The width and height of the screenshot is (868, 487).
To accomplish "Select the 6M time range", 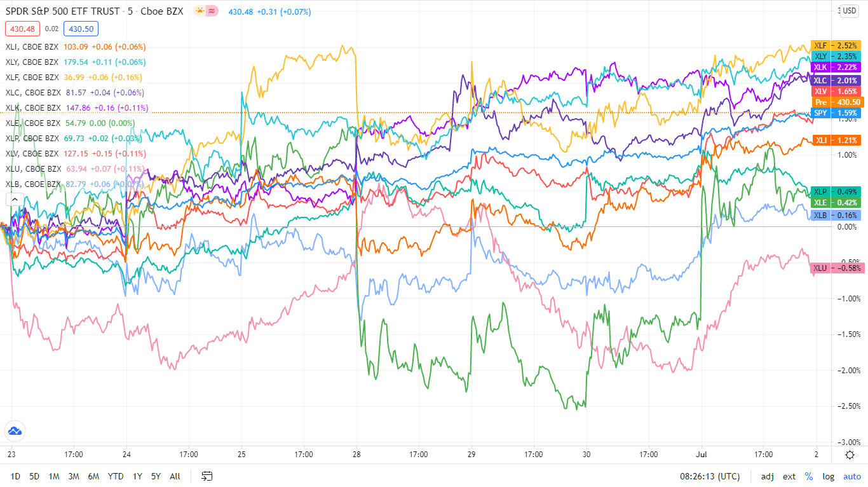I will pyautogui.click(x=93, y=476).
